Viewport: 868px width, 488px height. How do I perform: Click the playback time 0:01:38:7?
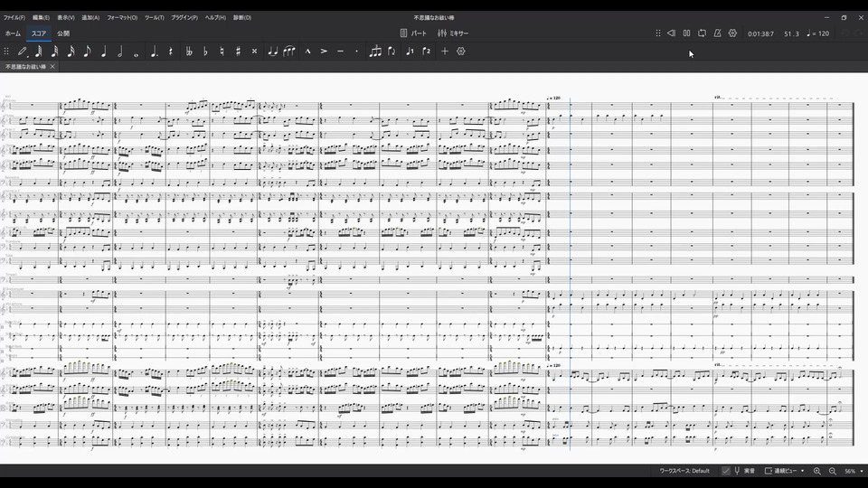coord(760,33)
